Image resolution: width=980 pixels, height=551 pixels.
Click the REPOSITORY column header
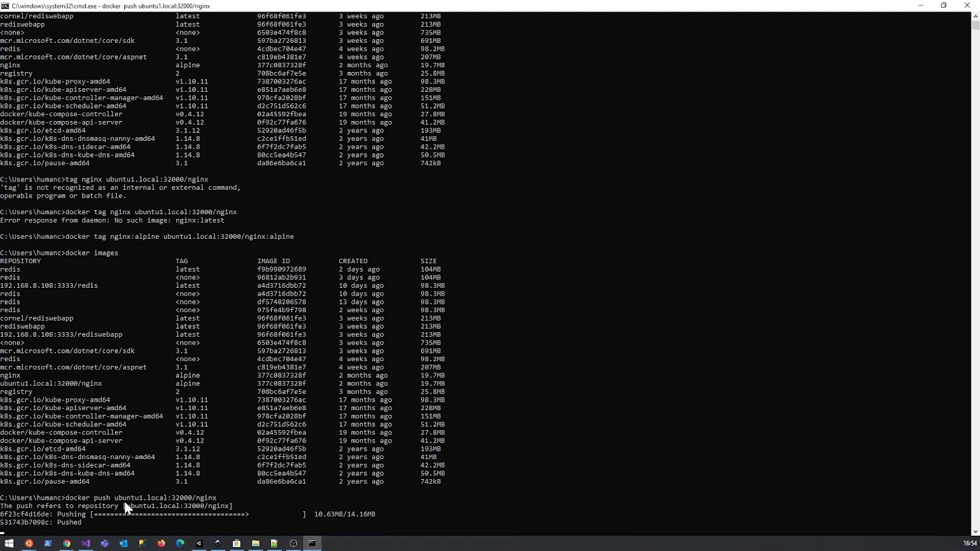point(21,261)
